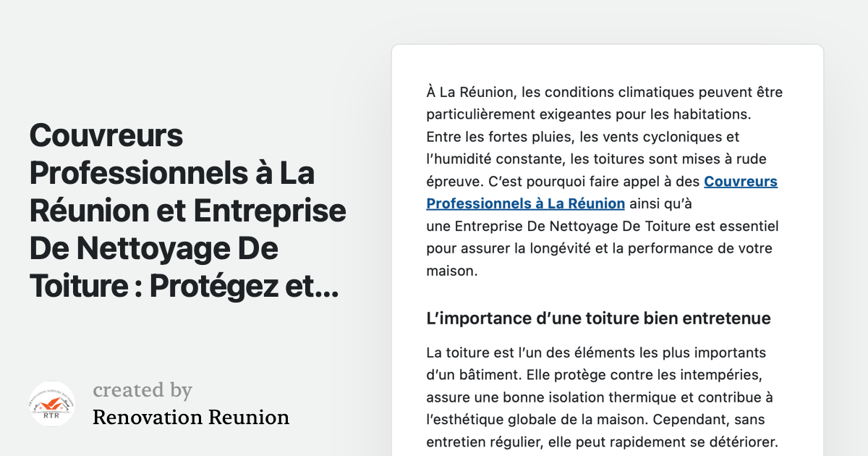The width and height of the screenshot is (868, 456).
Task: Click the author name Renovation Reunion
Action: click(191, 418)
